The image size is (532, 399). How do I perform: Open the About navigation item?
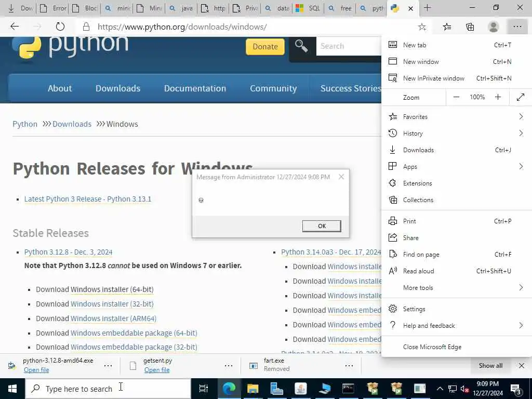pyautogui.click(x=60, y=88)
